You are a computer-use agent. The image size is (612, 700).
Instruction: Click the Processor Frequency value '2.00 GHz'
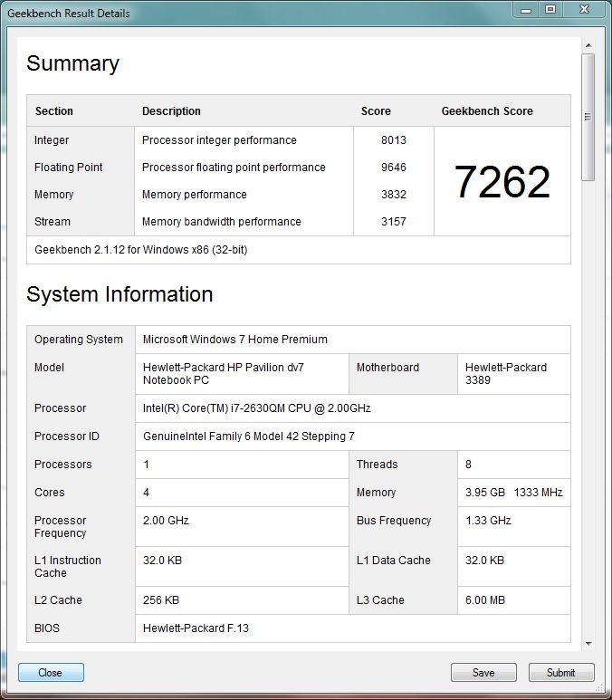pyautogui.click(x=166, y=521)
